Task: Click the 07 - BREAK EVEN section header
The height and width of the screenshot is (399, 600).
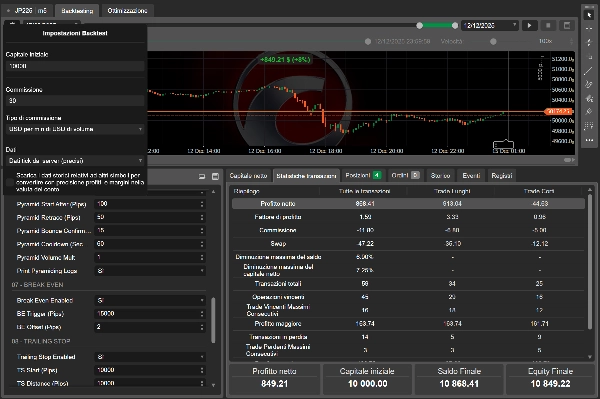Action: (x=38, y=285)
